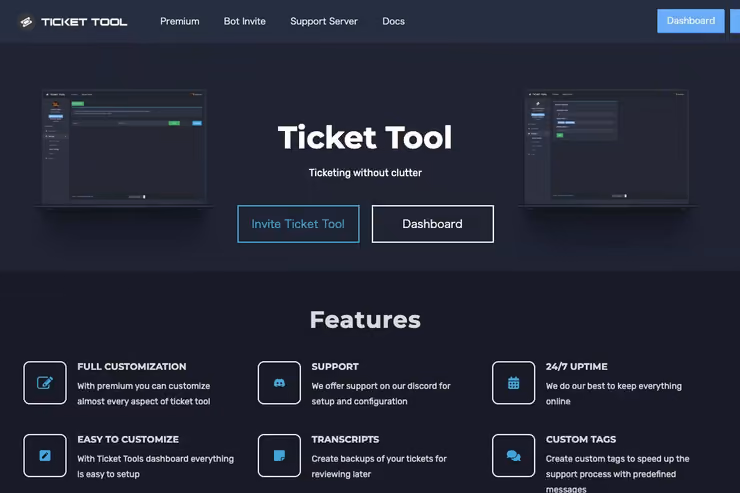Click the Custom Tags chat bubbles icon
This screenshot has height=493, width=740.
click(513, 455)
